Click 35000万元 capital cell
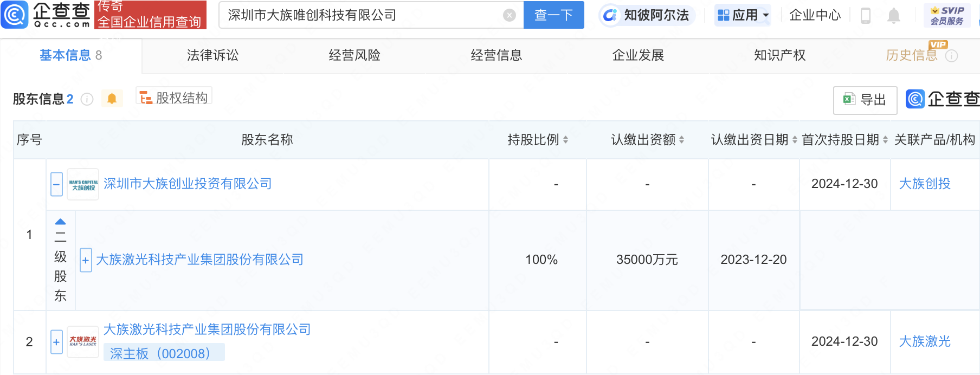Viewport: 980px width, 375px height. pyautogui.click(x=647, y=260)
